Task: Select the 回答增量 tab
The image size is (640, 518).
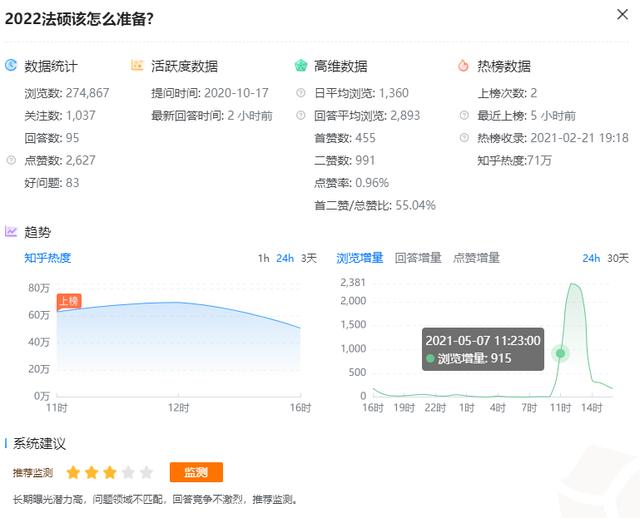Action: click(x=418, y=258)
